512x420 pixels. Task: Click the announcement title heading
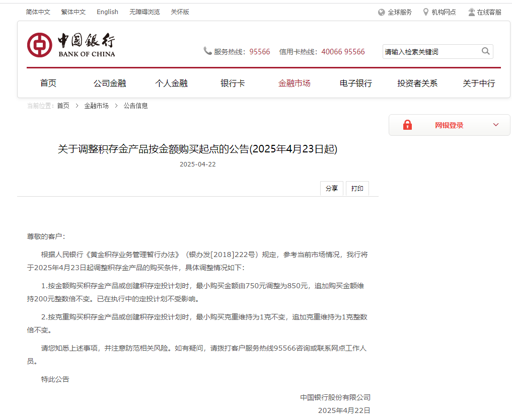pyautogui.click(x=197, y=149)
